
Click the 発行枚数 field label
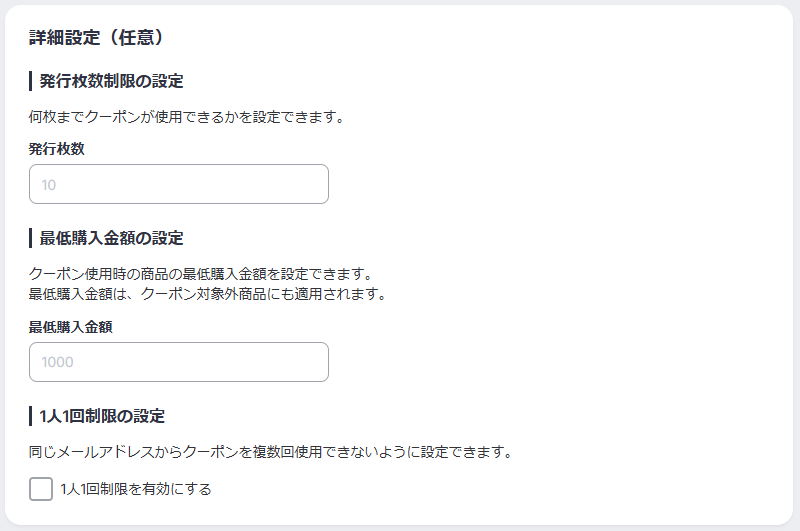tap(57, 148)
